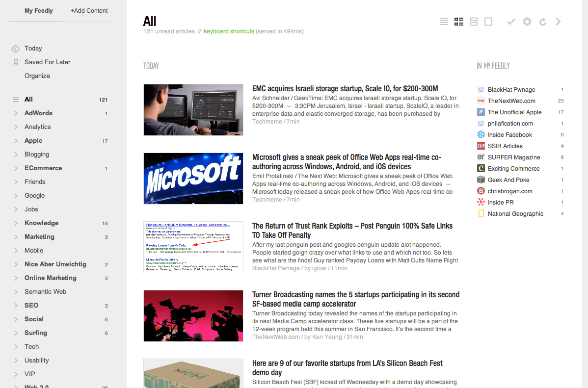Open Social category

[x=34, y=319]
